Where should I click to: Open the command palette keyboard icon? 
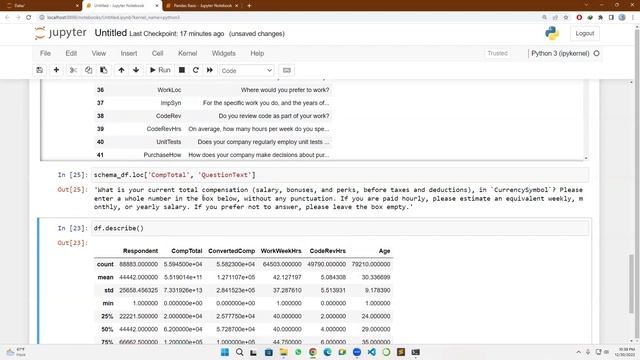click(287, 70)
